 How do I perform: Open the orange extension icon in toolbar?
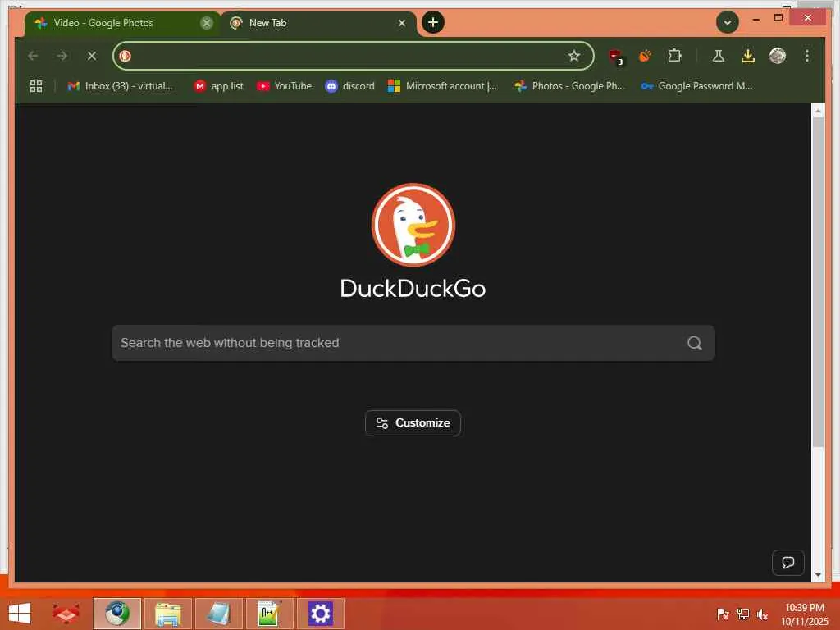(x=645, y=56)
